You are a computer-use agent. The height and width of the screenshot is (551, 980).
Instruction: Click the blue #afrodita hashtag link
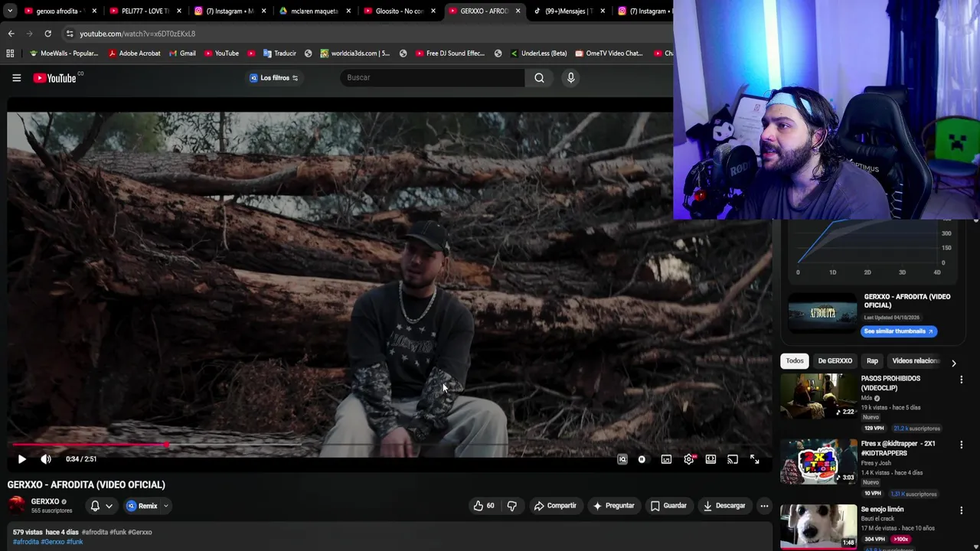(25, 542)
